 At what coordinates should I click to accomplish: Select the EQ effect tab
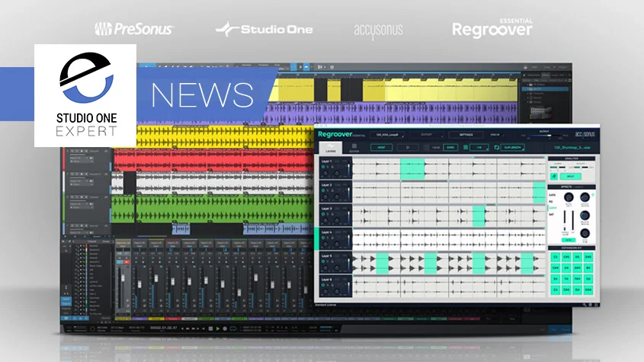(x=551, y=201)
